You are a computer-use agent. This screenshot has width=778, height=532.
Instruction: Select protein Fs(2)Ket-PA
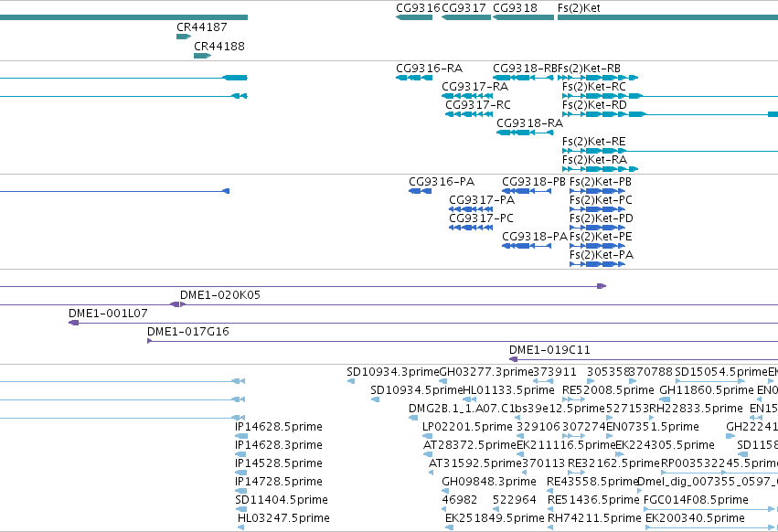[x=597, y=264]
